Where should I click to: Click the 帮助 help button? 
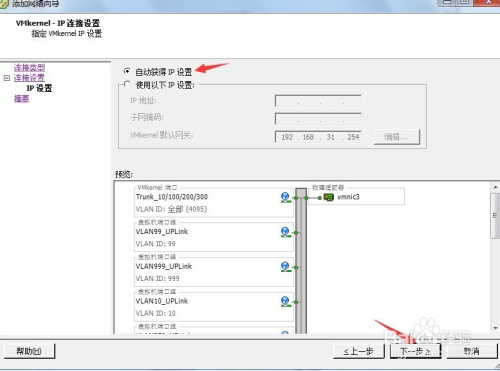(29, 351)
